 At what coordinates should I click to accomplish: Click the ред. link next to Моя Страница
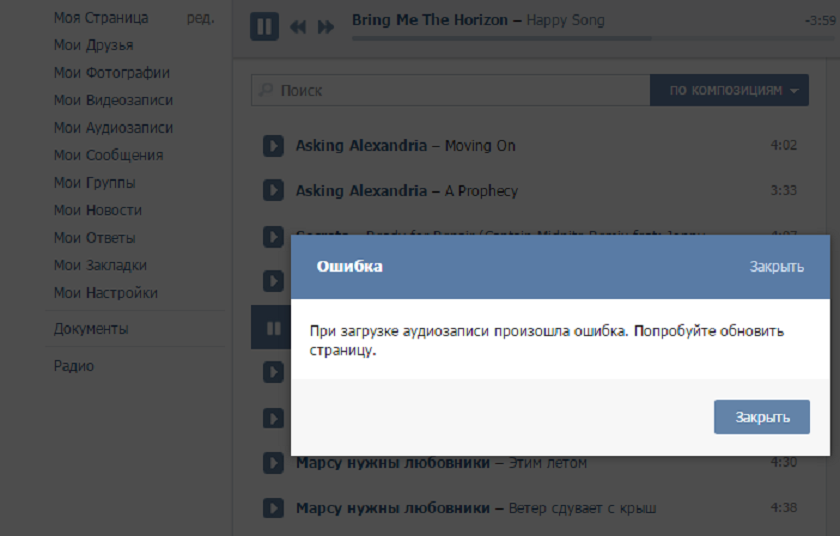[200, 18]
